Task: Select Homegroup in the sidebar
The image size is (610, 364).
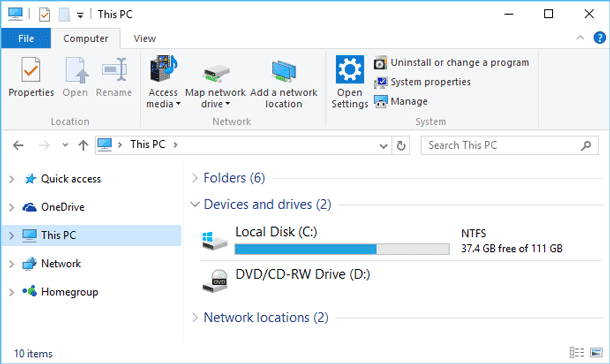Action: [x=69, y=292]
